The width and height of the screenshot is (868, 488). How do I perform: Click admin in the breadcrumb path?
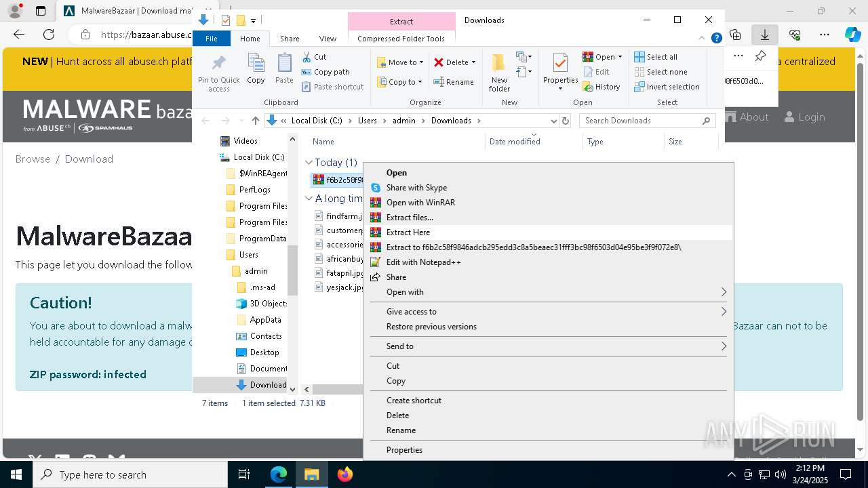click(x=404, y=121)
